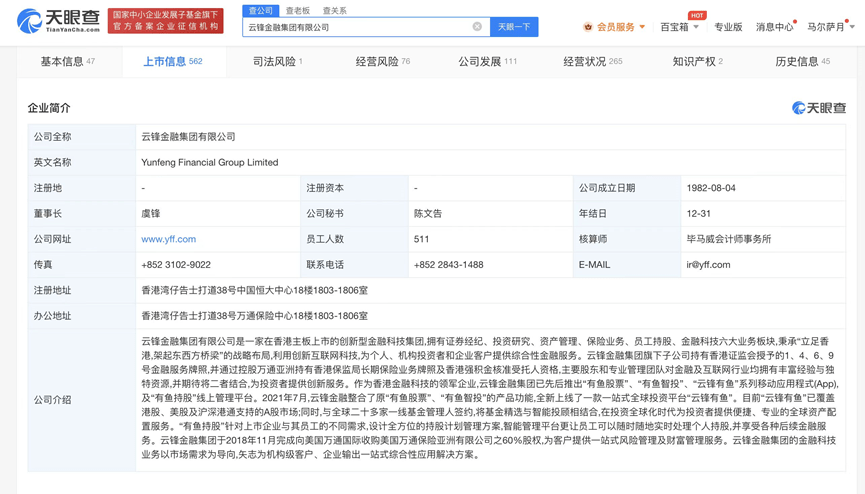
Task: Click the 天眼一下 search button
Action: [514, 26]
